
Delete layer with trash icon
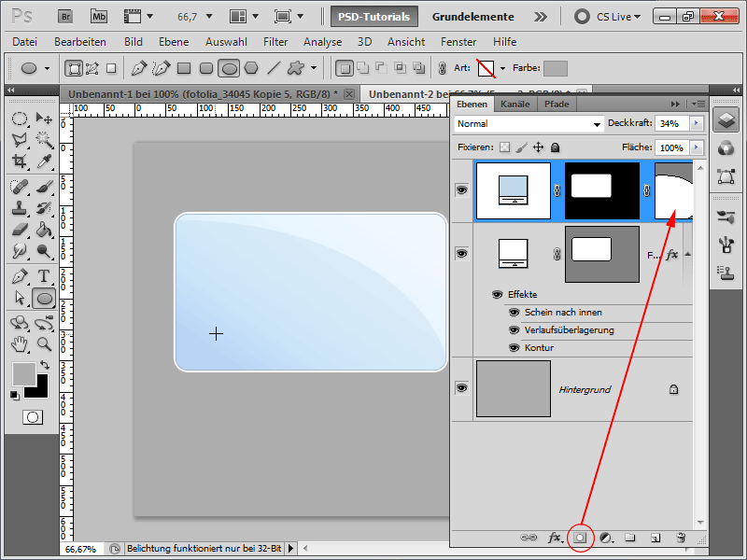681,538
